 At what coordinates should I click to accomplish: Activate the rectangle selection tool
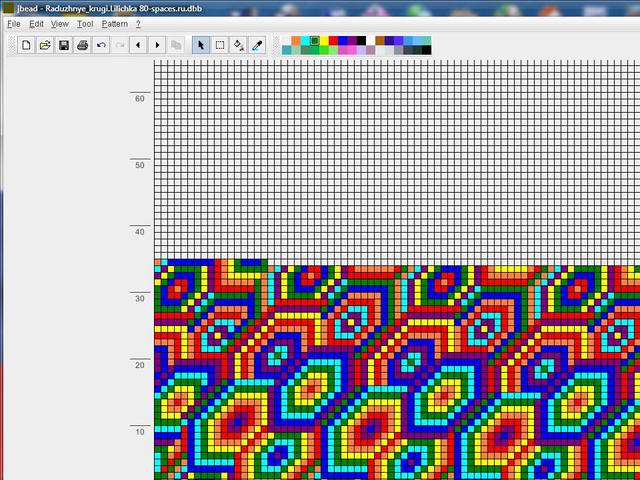point(220,45)
